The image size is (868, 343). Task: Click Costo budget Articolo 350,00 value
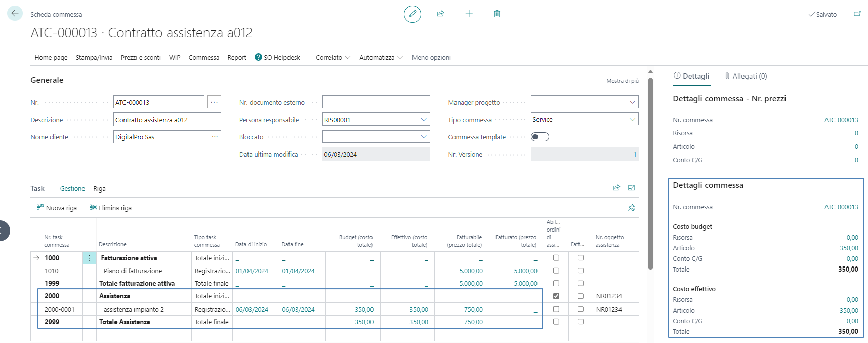pyautogui.click(x=849, y=248)
